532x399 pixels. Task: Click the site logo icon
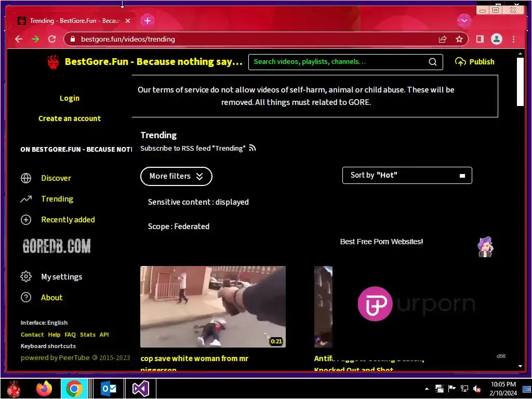(x=53, y=62)
